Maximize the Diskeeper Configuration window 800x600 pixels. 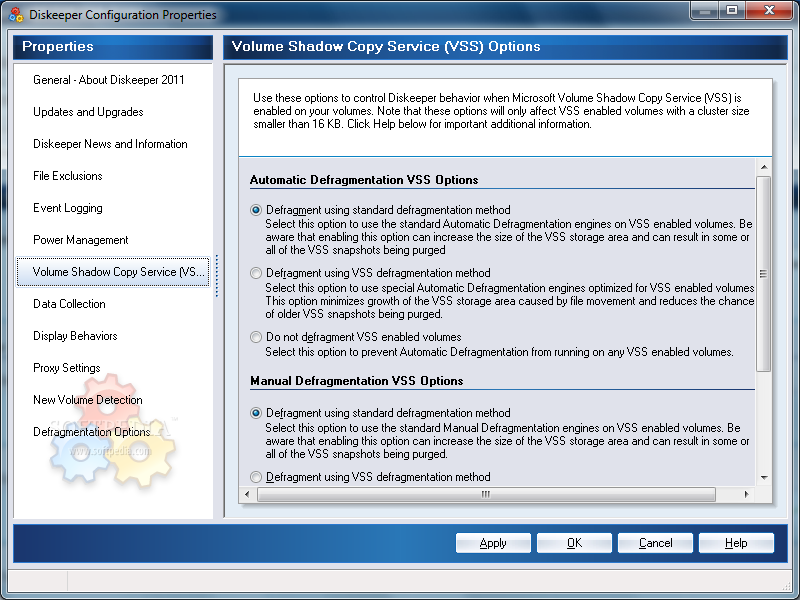coord(732,10)
